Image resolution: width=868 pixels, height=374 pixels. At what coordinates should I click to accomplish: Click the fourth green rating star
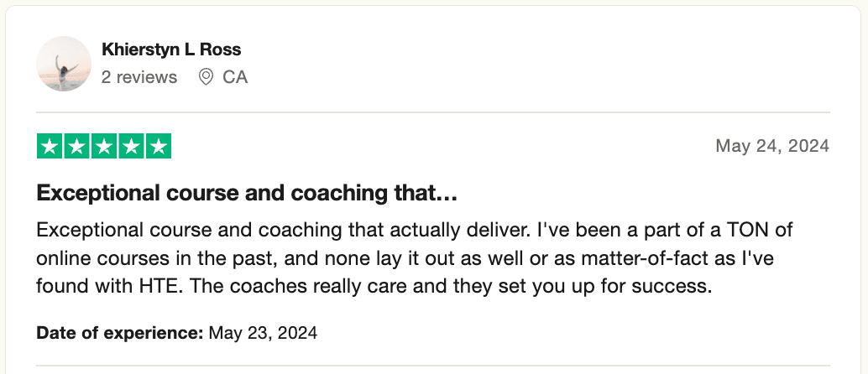(131, 146)
